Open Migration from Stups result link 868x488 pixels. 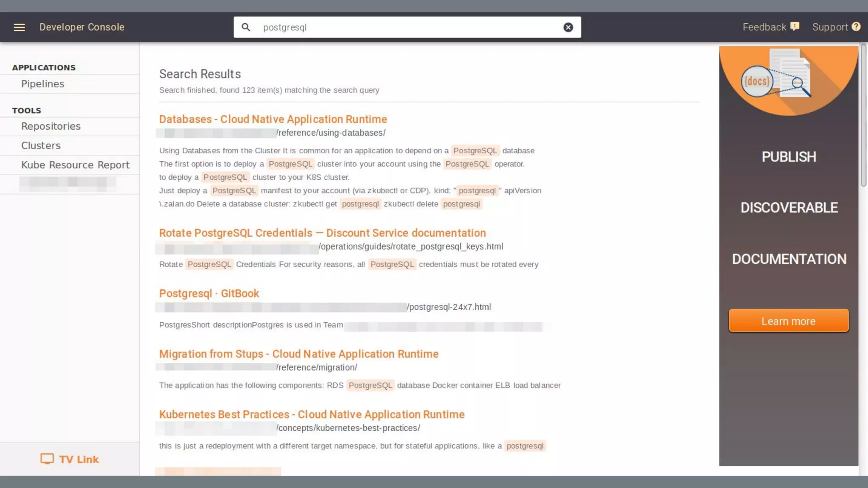click(298, 354)
